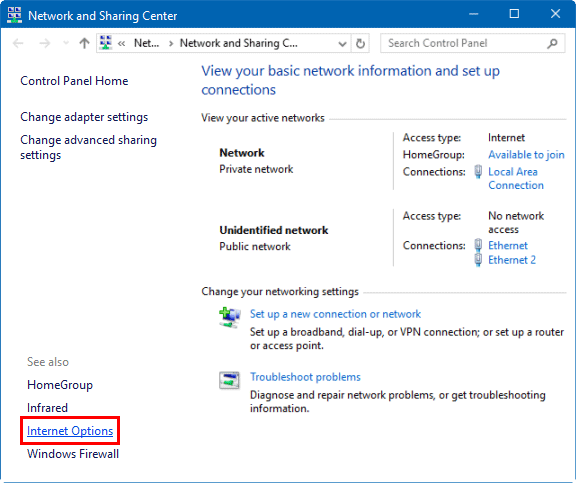This screenshot has height=483, width=576.
Task: Maximize the Network and Sharing Center window
Action: 514,14
